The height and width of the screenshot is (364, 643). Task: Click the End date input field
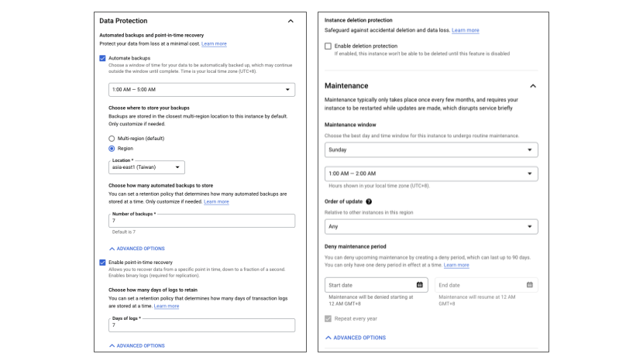(486, 285)
